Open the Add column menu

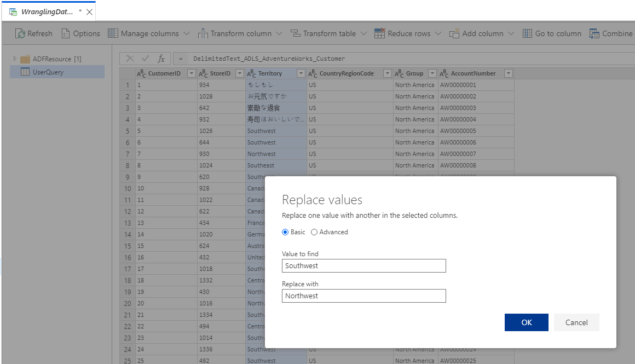(482, 33)
